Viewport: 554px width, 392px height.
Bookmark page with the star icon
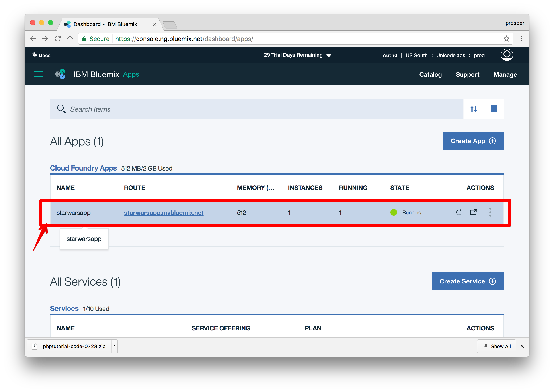coord(506,39)
